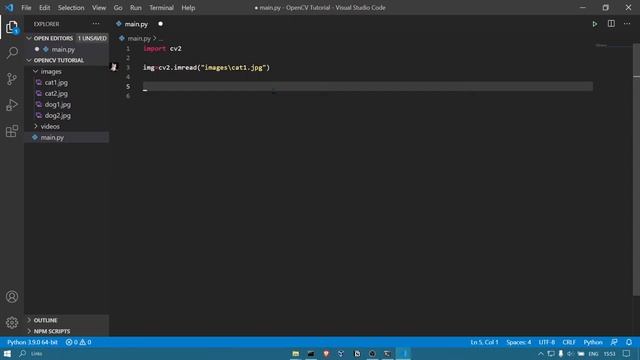The height and width of the screenshot is (360, 640).
Task: Click the minimap code preview
Action: point(601,45)
